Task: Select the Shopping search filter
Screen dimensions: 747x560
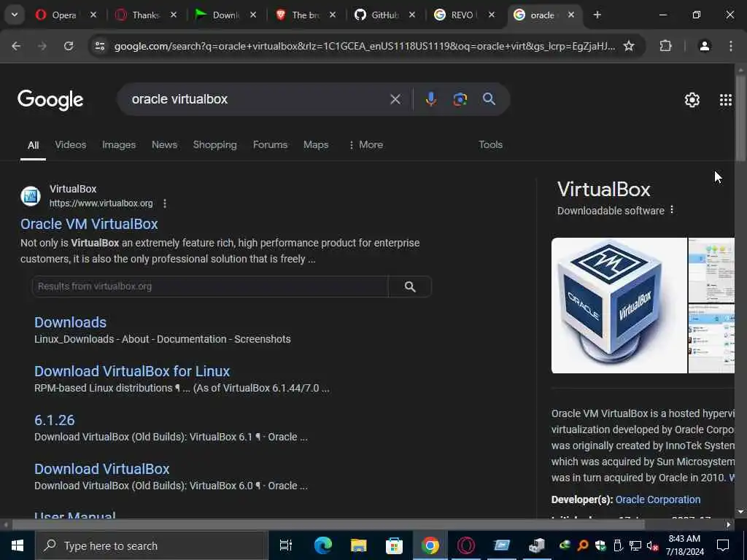Action: point(215,145)
